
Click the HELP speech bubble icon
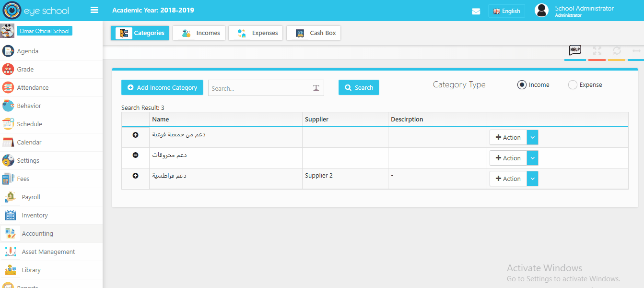coord(575,50)
